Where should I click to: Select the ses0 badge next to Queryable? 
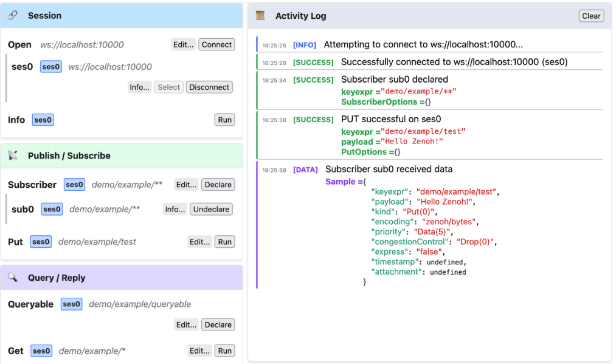coord(71,304)
